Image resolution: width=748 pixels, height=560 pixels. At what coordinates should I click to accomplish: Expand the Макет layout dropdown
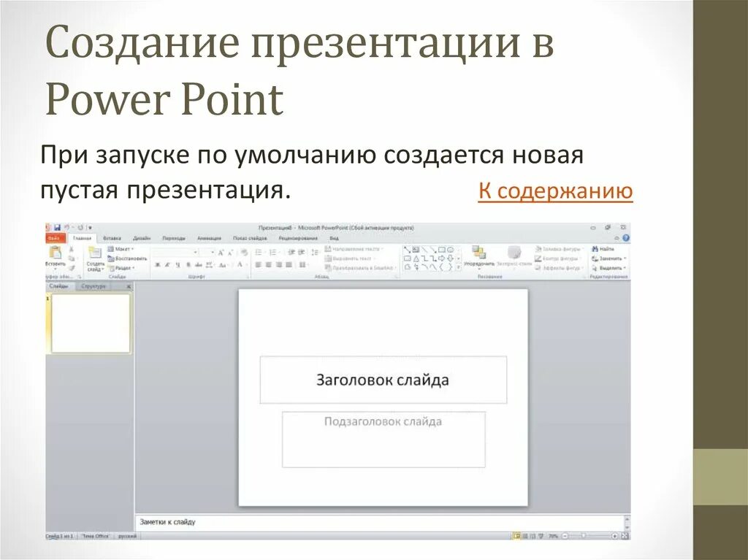click(x=121, y=249)
